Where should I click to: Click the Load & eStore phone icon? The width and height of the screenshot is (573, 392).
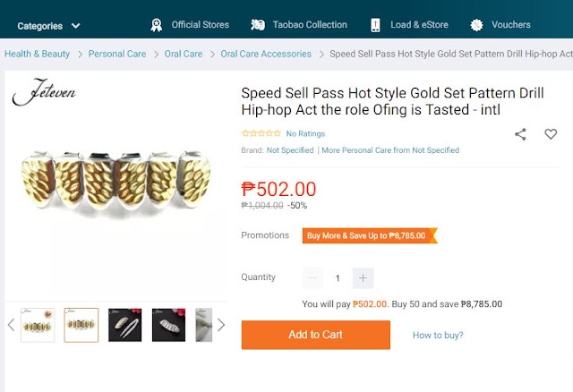click(x=375, y=25)
